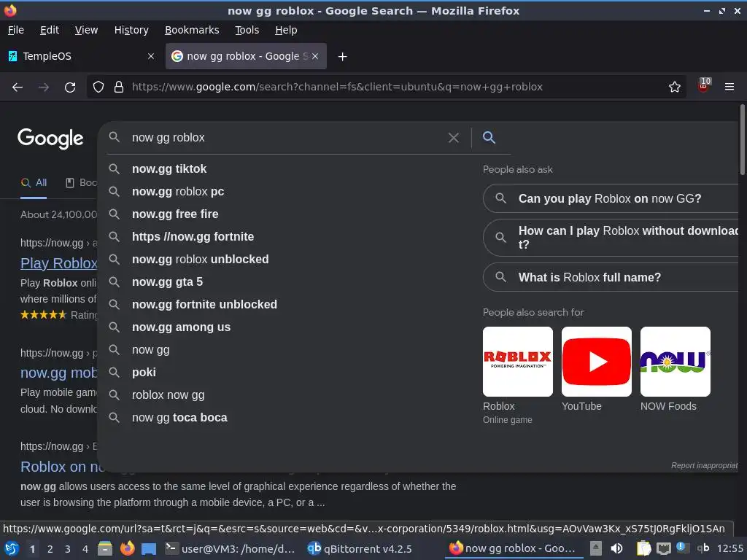Click the show desktop taskbar icon
Viewport: 747px width, 560px height.
149,549
